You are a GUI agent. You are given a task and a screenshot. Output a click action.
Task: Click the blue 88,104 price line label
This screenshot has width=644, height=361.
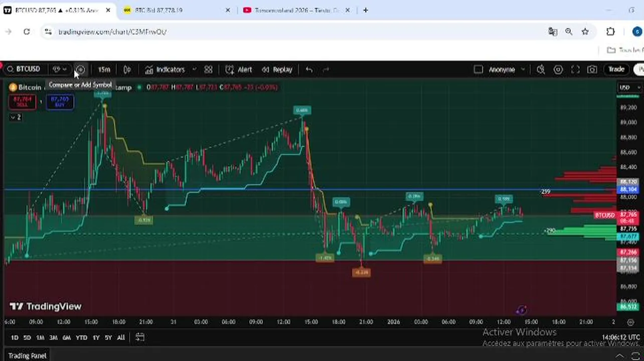(x=628, y=190)
